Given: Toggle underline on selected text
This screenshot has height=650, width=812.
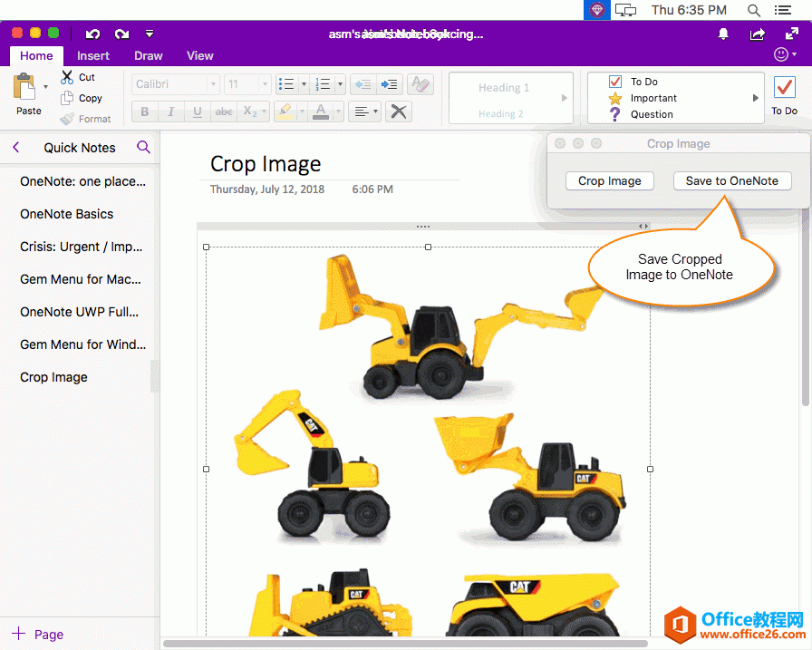Looking at the screenshot, I should click(x=197, y=111).
